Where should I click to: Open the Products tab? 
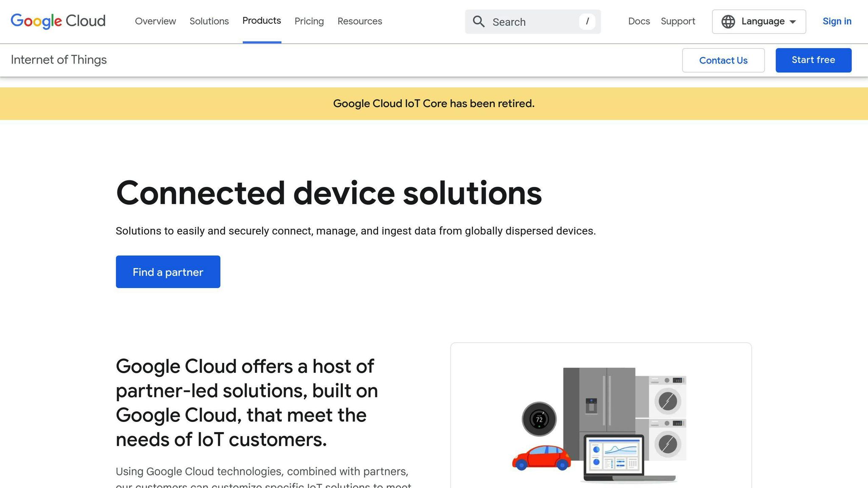262,21
